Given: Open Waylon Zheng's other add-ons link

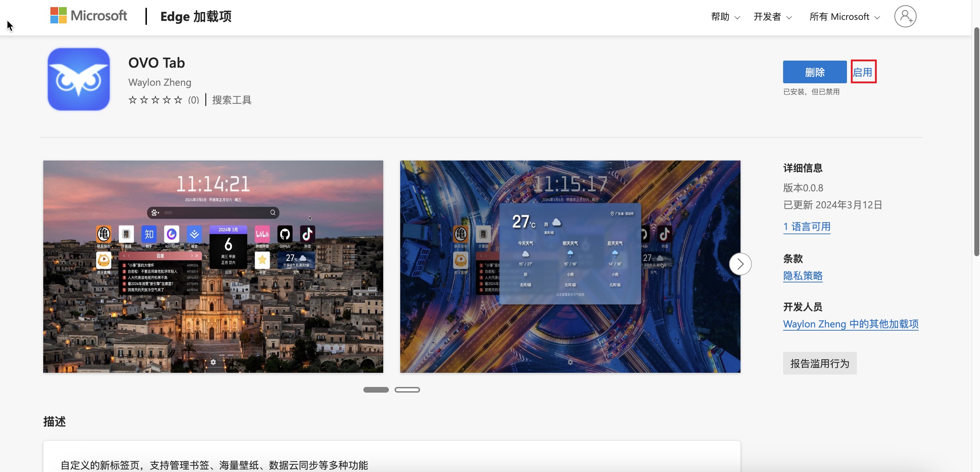Looking at the screenshot, I should 850,324.
